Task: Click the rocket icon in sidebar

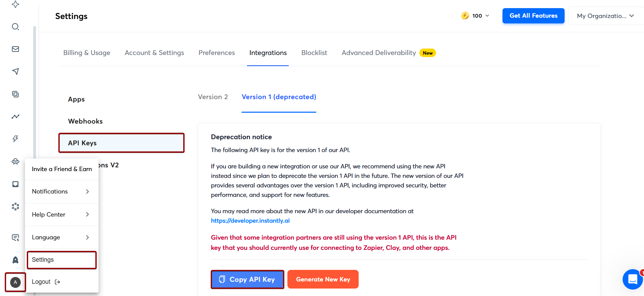Action: coord(15,260)
